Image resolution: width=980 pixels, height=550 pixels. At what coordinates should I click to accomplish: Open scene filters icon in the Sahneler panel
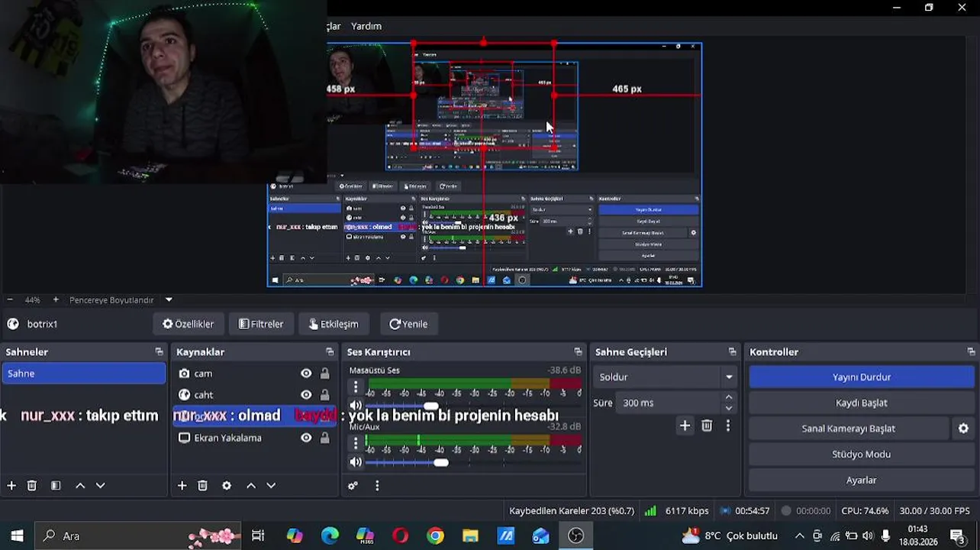click(x=56, y=486)
